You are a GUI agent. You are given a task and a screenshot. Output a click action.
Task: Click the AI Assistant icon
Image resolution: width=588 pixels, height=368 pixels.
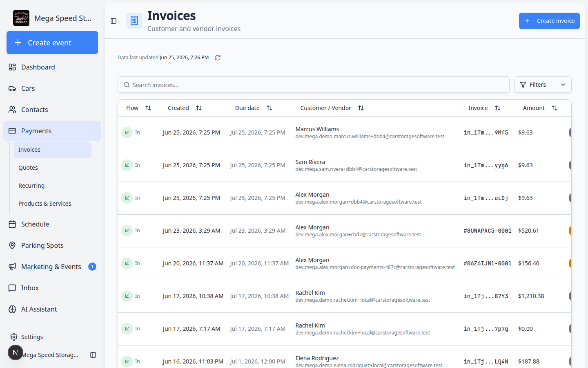(12, 309)
